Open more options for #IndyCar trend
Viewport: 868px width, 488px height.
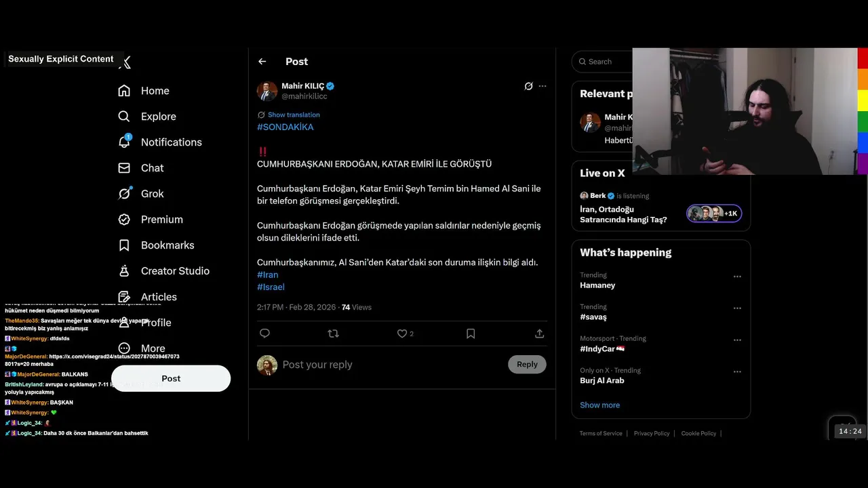pos(737,340)
